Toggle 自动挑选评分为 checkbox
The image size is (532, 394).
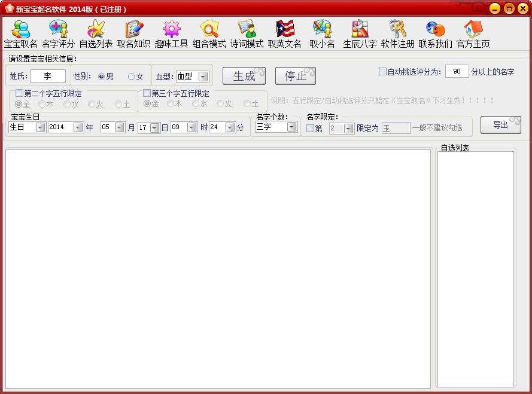382,72
